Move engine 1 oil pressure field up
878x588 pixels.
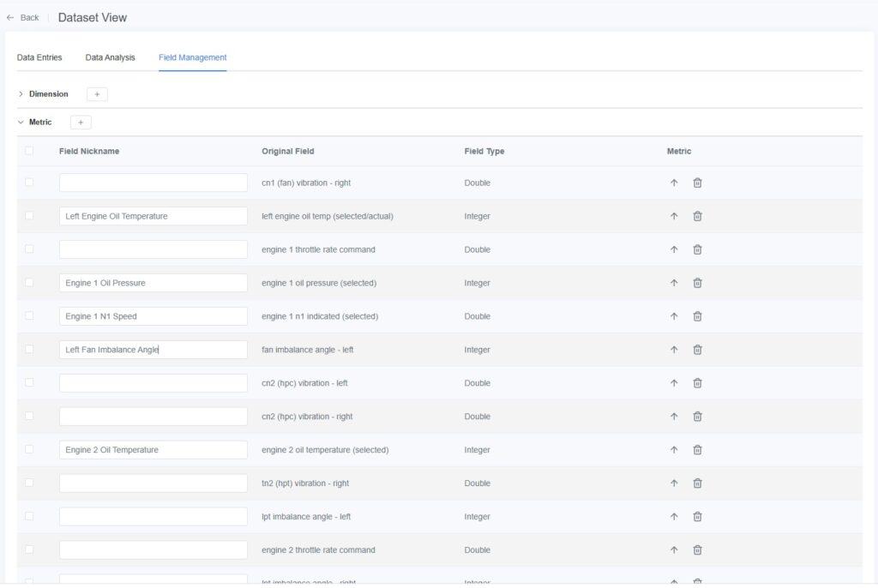pos(674,283)
